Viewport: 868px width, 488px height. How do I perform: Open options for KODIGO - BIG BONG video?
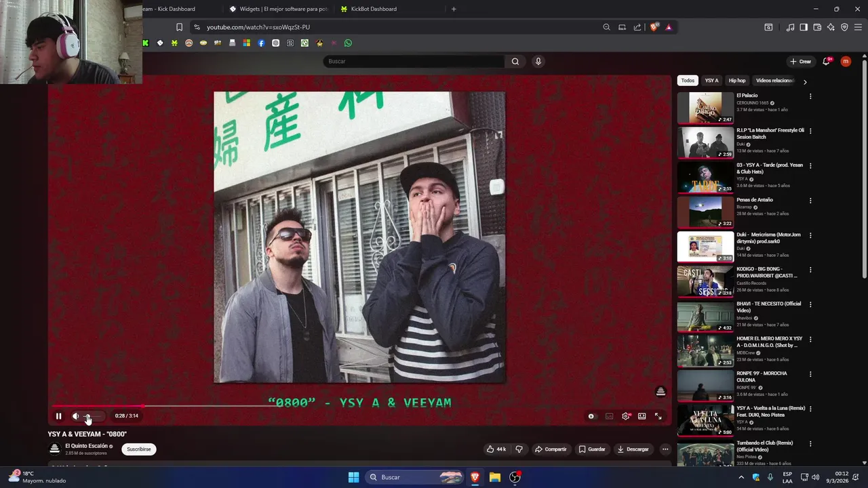pyautogui.click(x=810, y=270)
